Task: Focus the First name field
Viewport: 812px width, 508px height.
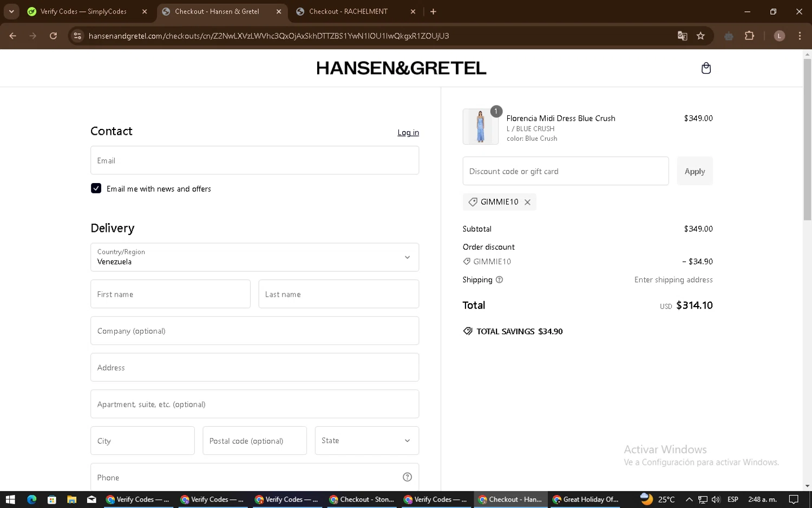Action: point(171,294)
